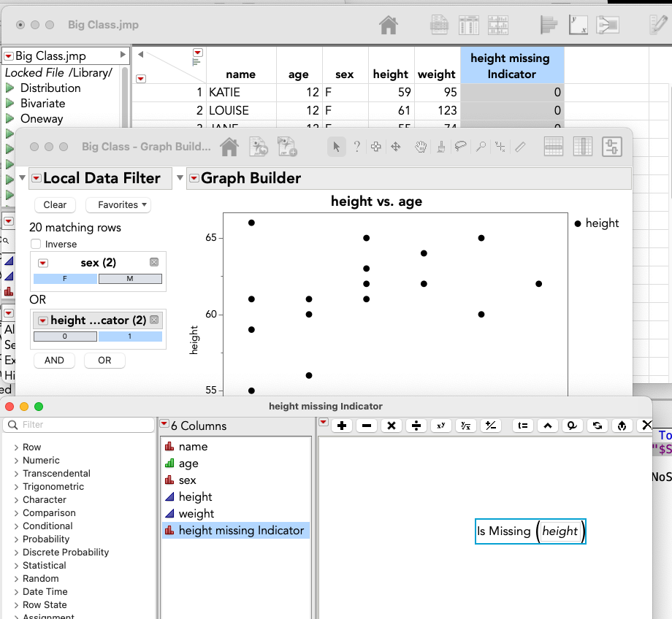Click the AND button in data filter
Viewport: 672px width, 619px height.
(x=55, y=361)
